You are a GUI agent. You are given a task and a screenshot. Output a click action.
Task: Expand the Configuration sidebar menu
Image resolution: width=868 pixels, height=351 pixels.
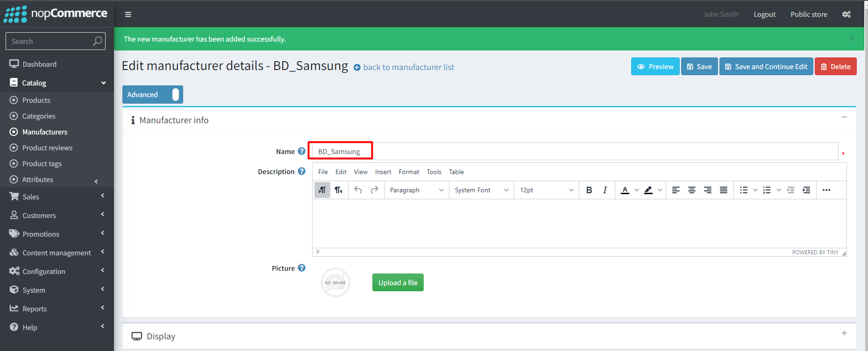tap(57, 271)
